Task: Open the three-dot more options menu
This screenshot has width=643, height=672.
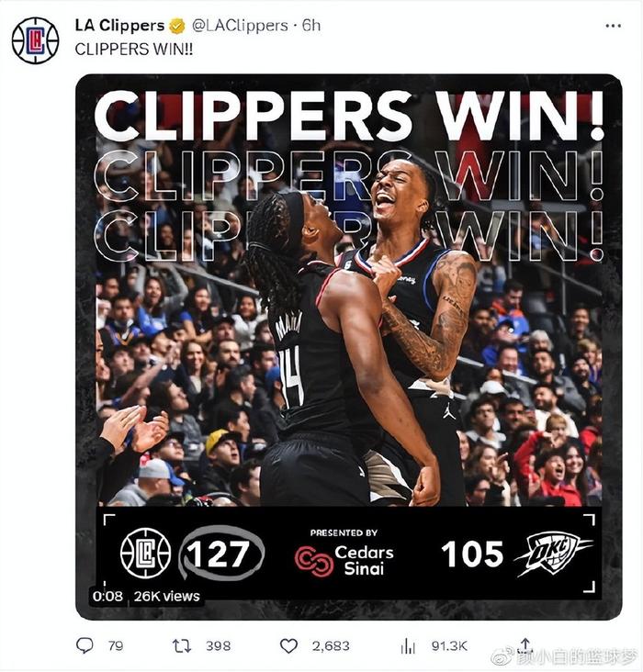Action: click(613, 26)
